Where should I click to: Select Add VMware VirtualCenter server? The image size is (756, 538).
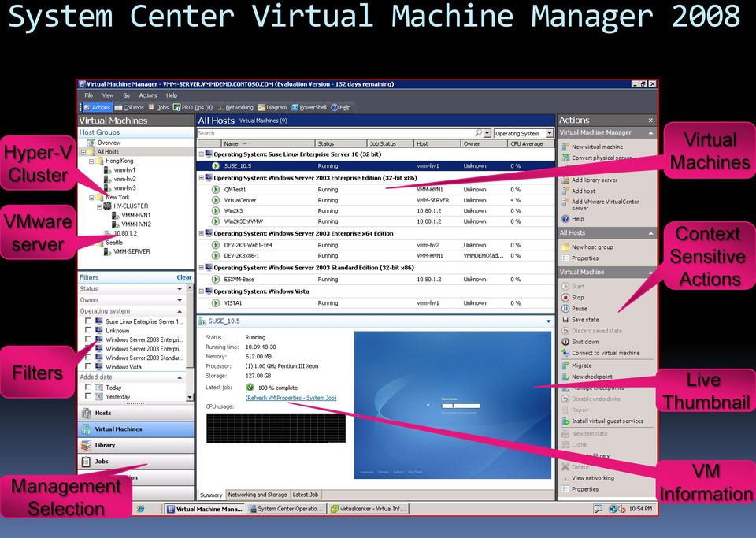[x=601, y=205]
